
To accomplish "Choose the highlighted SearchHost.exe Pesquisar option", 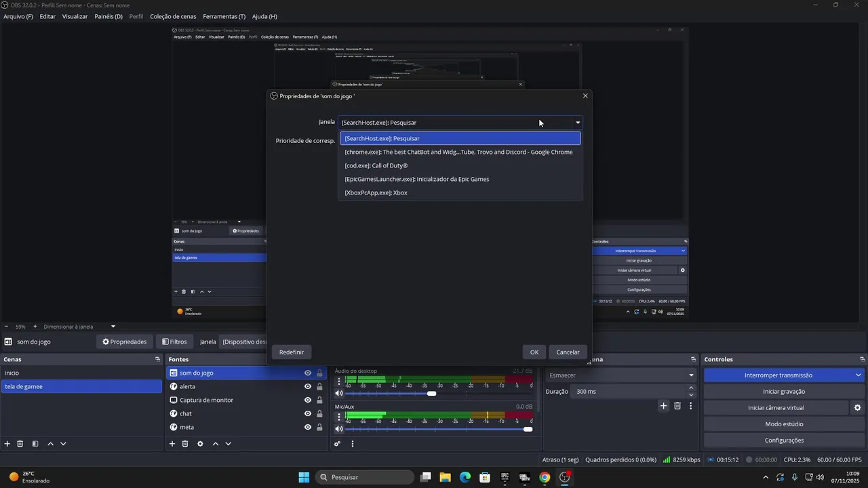I will coord(460,138).
